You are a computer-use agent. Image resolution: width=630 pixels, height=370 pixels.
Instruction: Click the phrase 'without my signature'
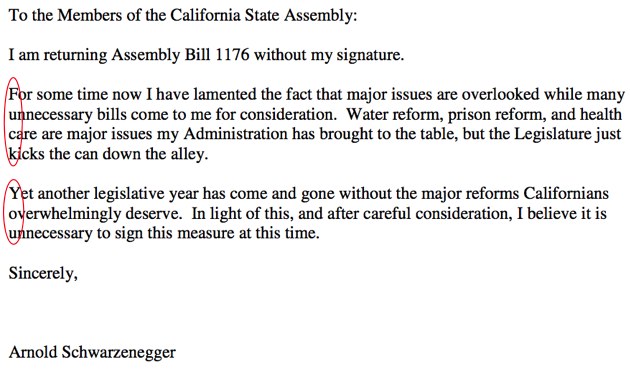click(329, 55)
